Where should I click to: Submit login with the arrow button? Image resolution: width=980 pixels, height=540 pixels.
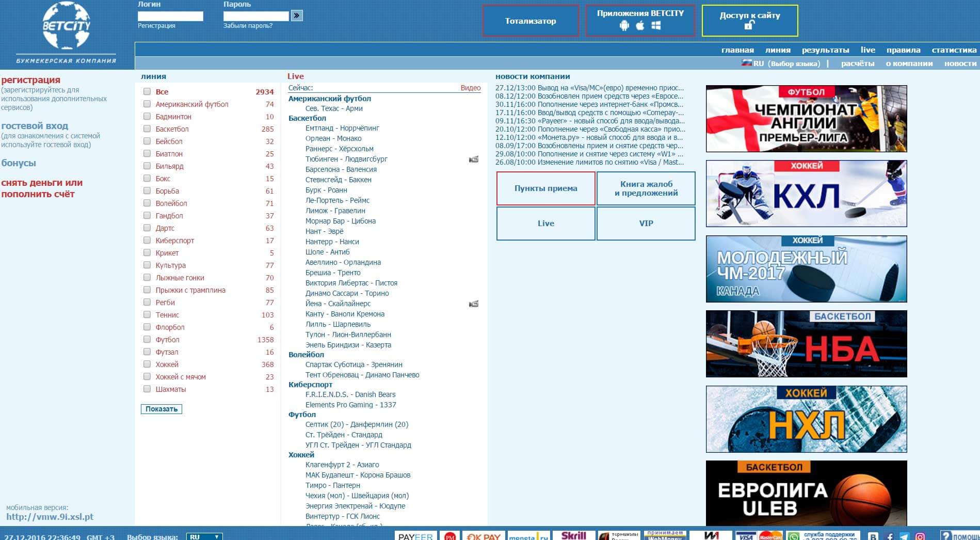coord(297,15)
